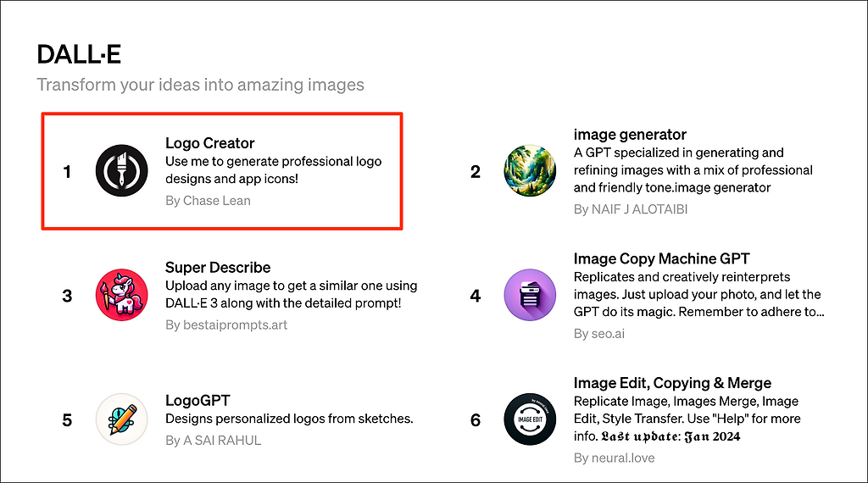Click the Super Describe unicorn icon

122,295
